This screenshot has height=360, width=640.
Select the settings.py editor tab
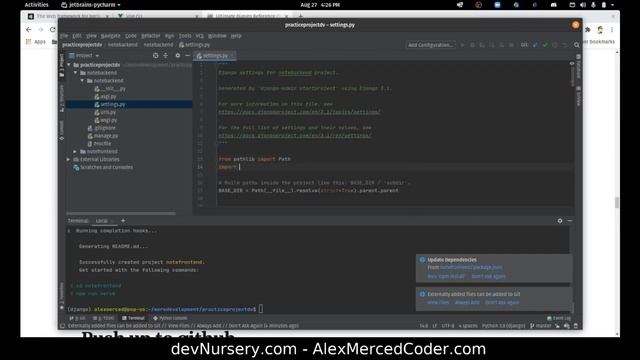pos(215,56)
